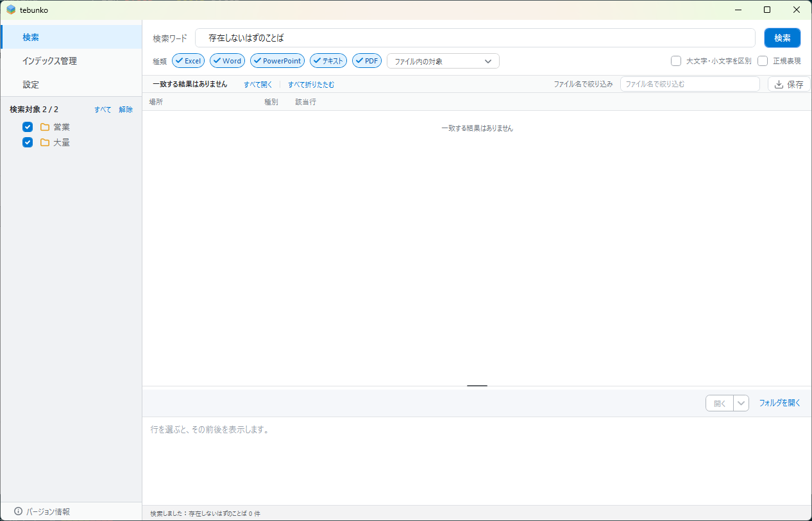Screen dimensions: 812x521
Task: Toggle the PowerPoint file type filter
Action: 278,61
